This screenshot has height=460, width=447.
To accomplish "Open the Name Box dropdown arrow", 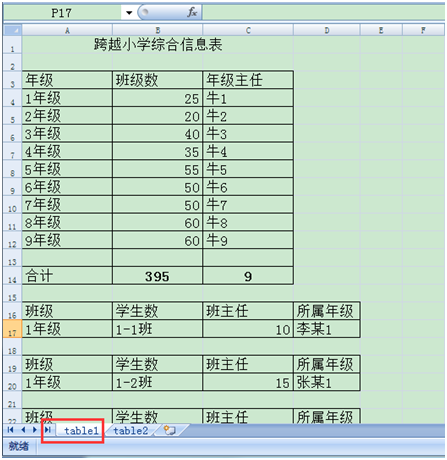I will click(129, 13).
